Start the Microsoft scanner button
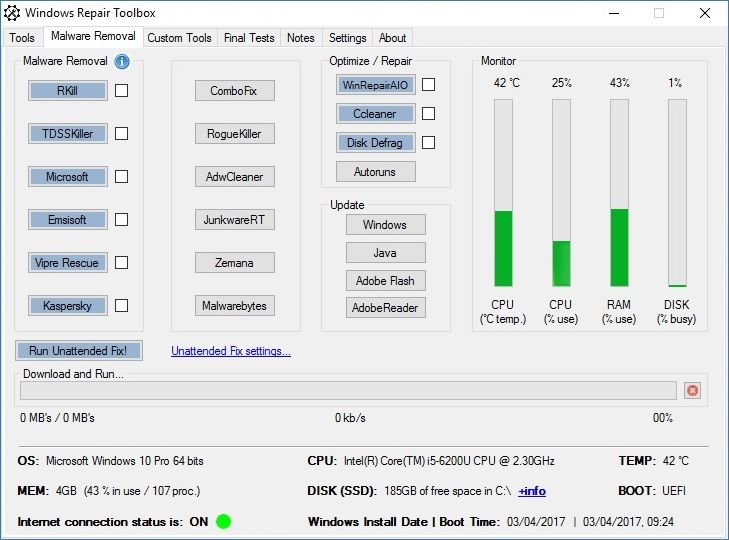This screenshot has height=540, width=729. pos(67,176)
